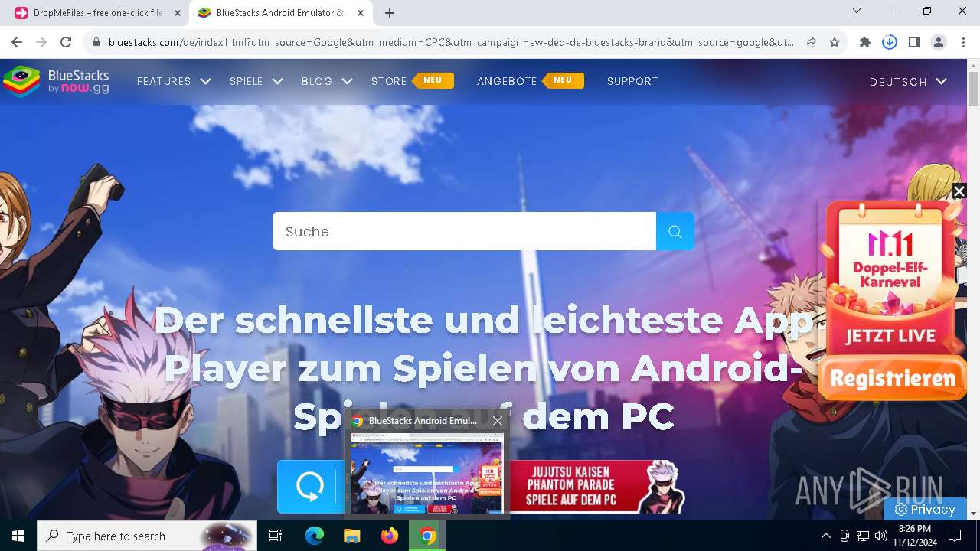The height and width of the screenshot is (551, 980).
Task: Open the tab search chevron
Action: click(x=857, y=11)
